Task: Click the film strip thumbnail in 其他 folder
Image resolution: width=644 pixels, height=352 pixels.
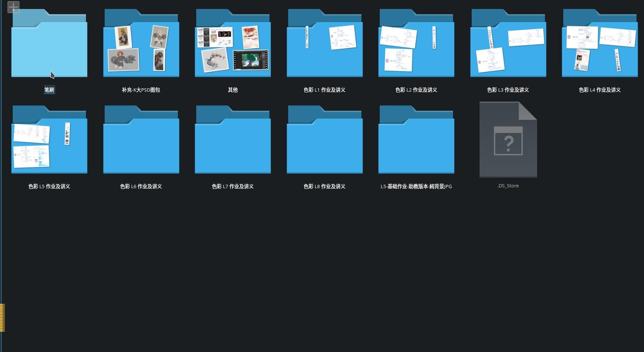Action: click(250, 60)
